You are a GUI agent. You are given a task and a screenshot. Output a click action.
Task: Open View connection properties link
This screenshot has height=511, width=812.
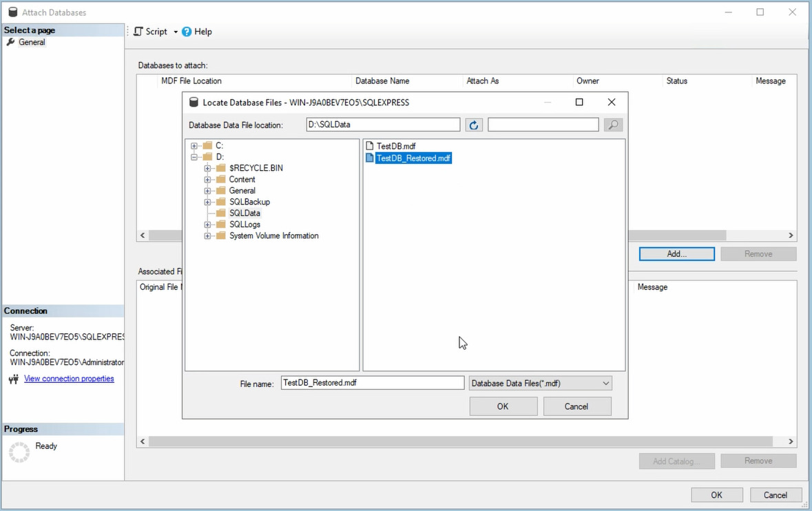[69, 379]
